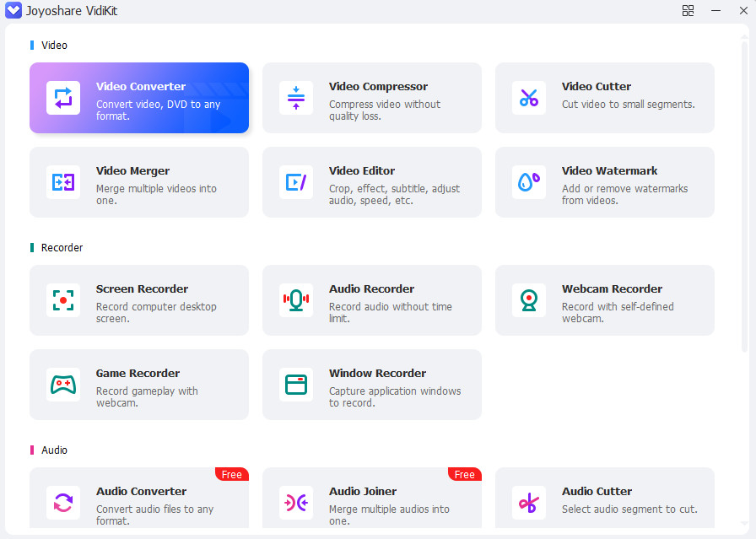756x539 pixels.
Task: Click the vertical scrollbar thumb
Action: 744,195
